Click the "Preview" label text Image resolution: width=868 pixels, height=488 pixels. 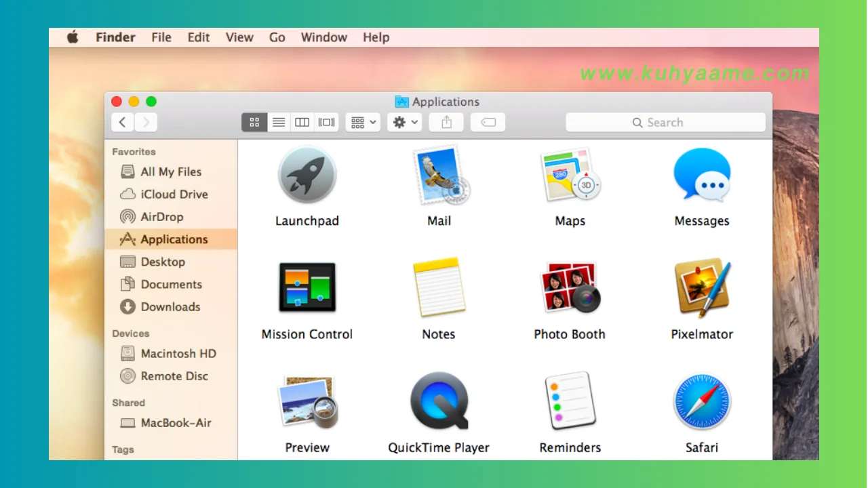click(307, 447)
